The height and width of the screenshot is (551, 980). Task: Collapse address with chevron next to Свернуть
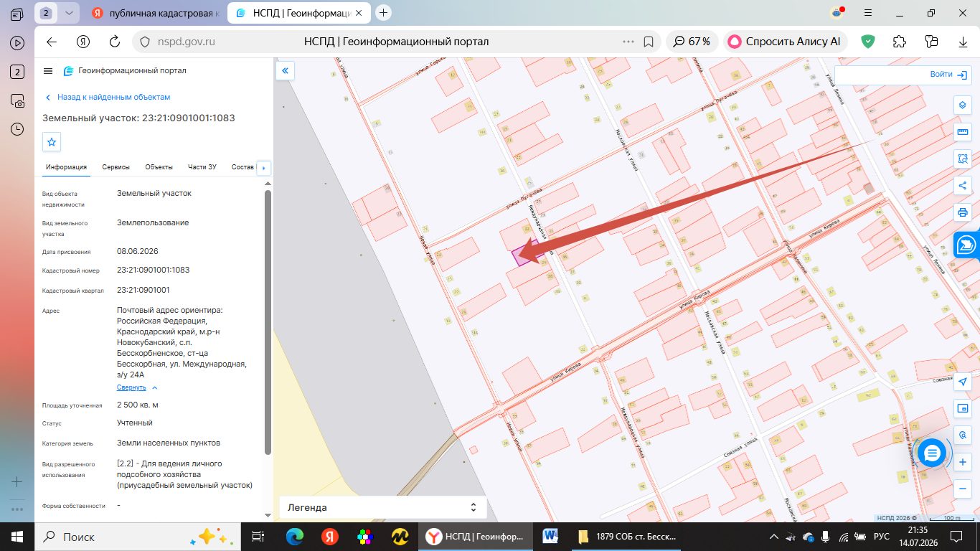(155, 387)
